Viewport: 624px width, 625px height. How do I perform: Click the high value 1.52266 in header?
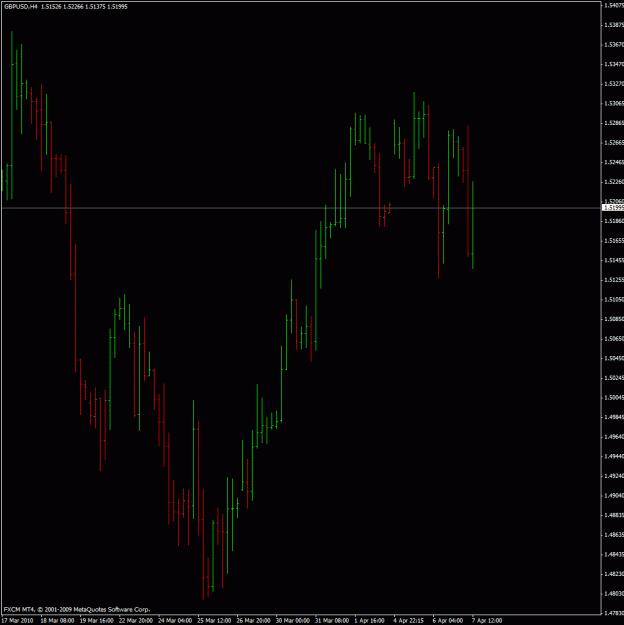pyautogui.click(x=73, y=6)
